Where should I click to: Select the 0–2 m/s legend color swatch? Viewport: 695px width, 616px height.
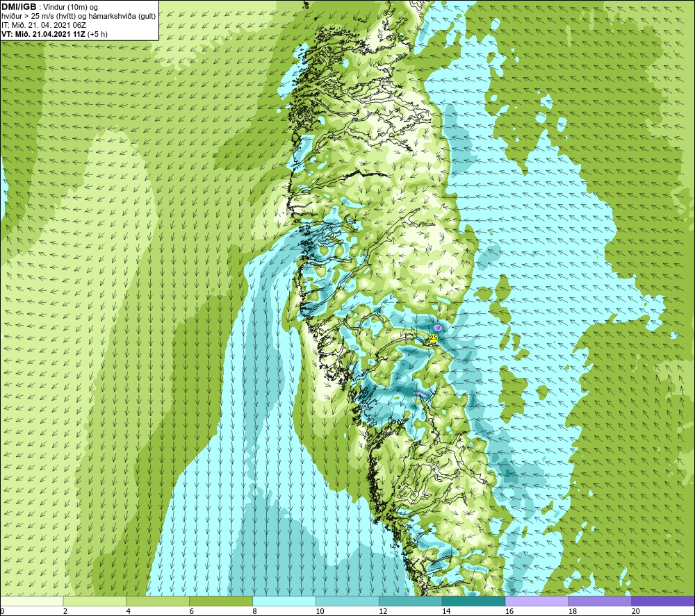[x=32, y=601]
